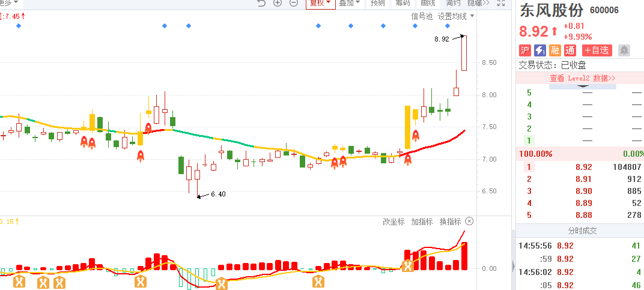This screenshot has height=290, width=644.
Task: Open the 信号池 signal pool
Action: (x=422, y=16)
